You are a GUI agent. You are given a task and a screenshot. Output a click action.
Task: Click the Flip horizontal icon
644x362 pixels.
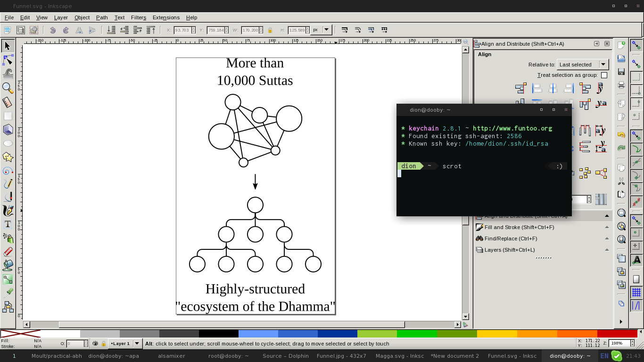pos(79,30)
